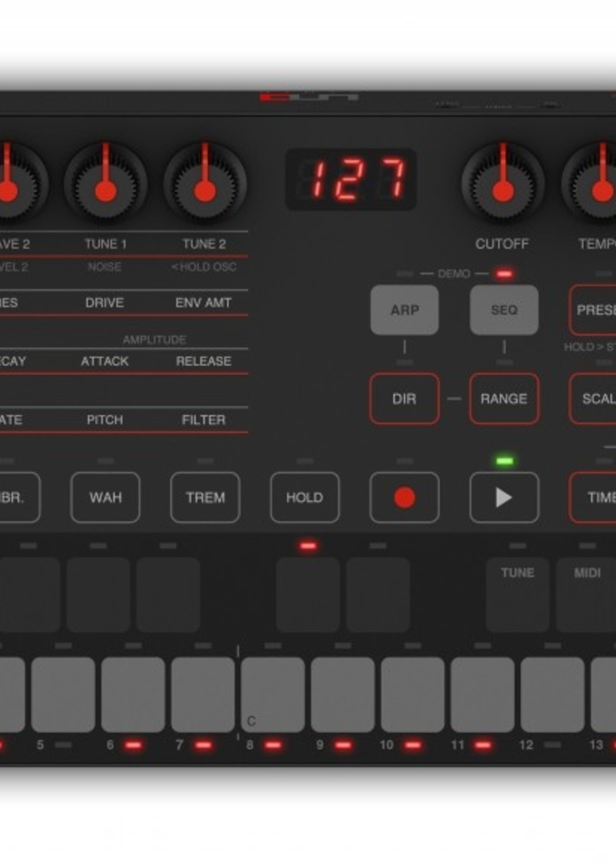Tap the step 6 keyboard pad
Image resolution: width=616 pixels, height=863 pixels.
click(x=133, y=694)
